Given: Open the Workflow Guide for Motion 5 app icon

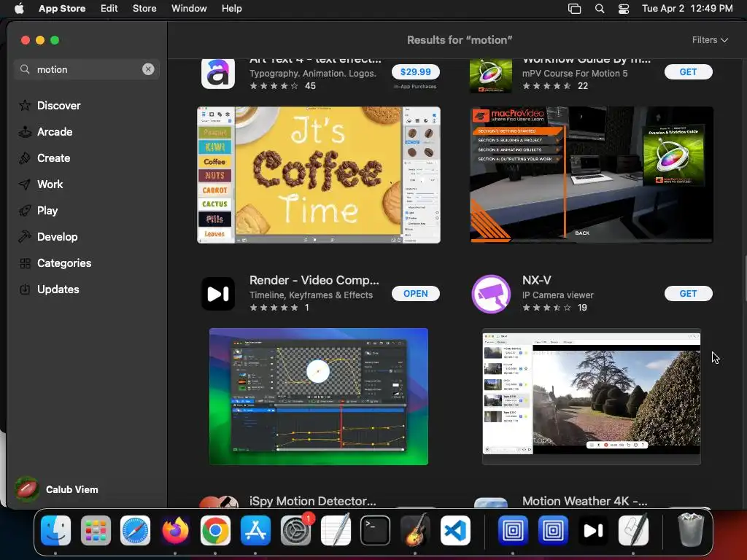Looking at the screenshot, I should click(491, 75).
